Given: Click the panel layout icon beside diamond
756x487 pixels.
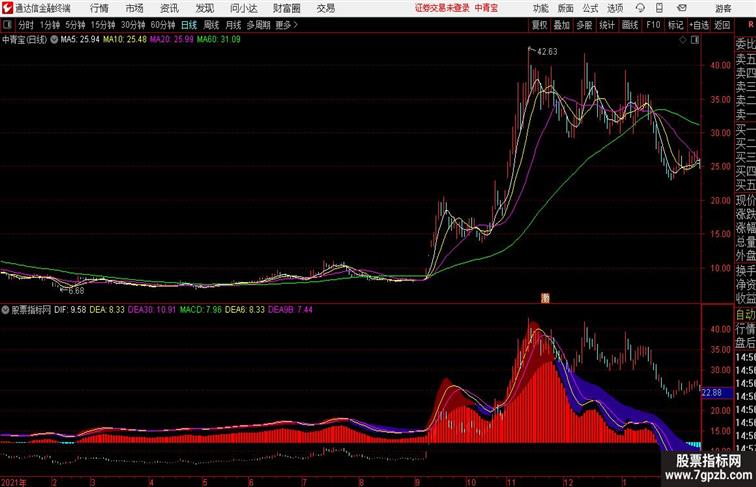Looking at the screenshot, I should pyautogui.click(x=695, y=40).
